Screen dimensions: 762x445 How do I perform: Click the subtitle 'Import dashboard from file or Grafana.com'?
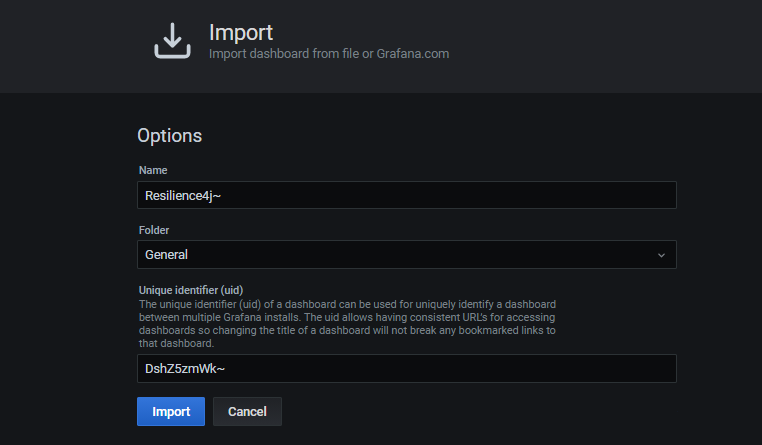pos(329,53)
